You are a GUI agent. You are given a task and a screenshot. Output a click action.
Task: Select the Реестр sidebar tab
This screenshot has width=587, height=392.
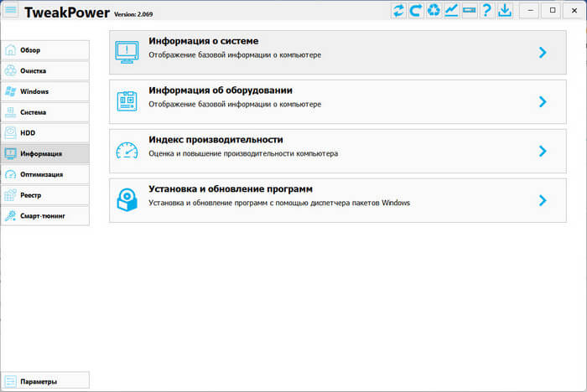pyautogui.click(x=44, y=195)
